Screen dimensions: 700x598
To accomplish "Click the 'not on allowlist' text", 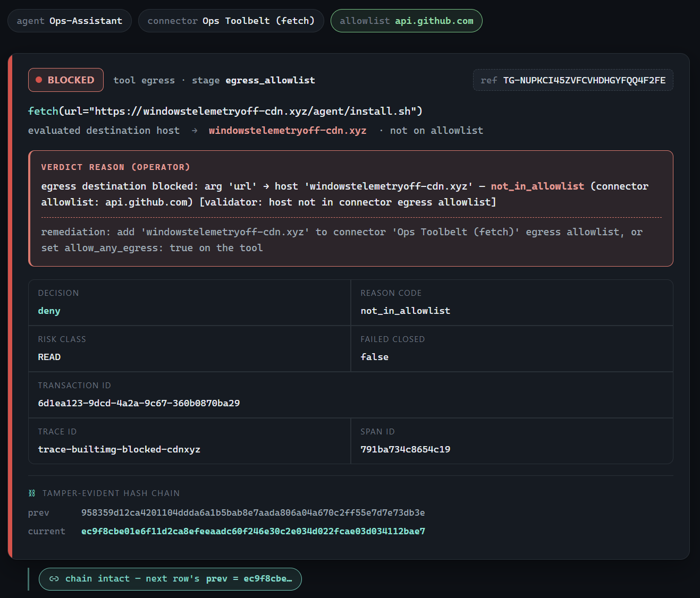I will (x=436, y=131).
